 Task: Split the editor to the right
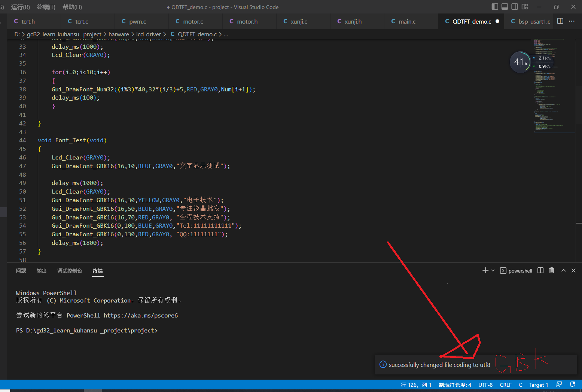560,21
